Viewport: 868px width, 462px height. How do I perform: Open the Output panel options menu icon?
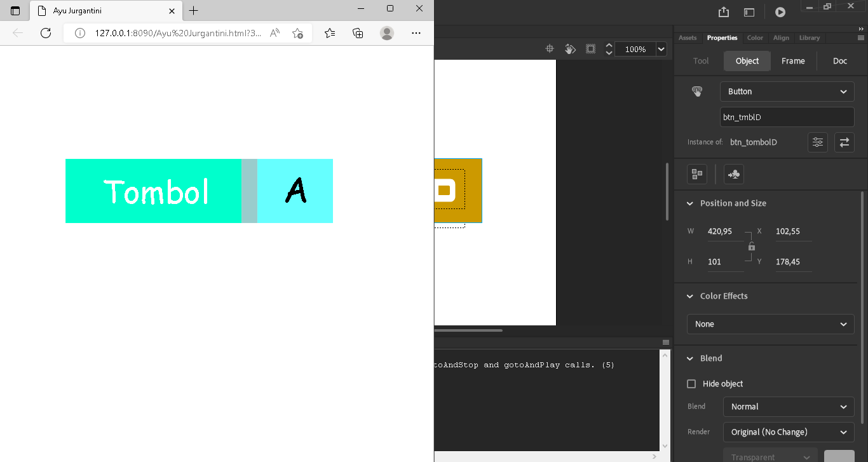point(666,342)
